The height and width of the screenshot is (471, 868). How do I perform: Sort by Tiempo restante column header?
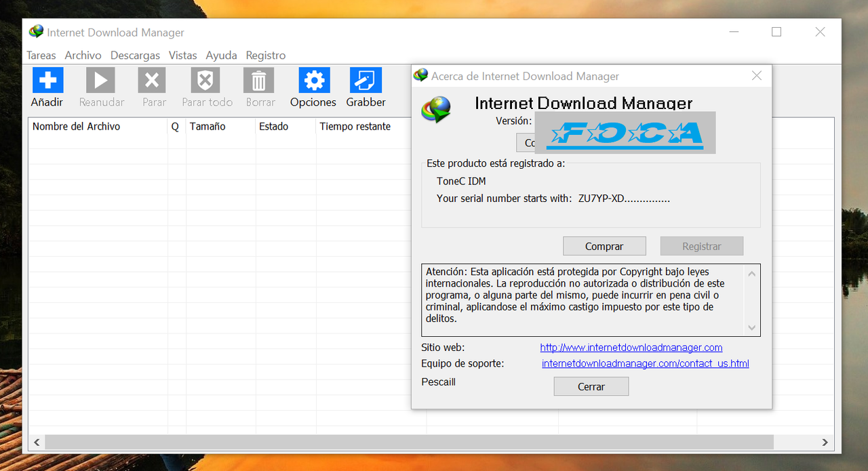364,127
